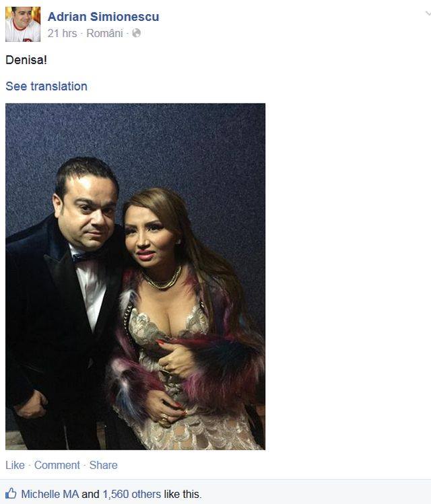
Task: Click the 'like this.' text in likes bar
Action: click(183, 494)
